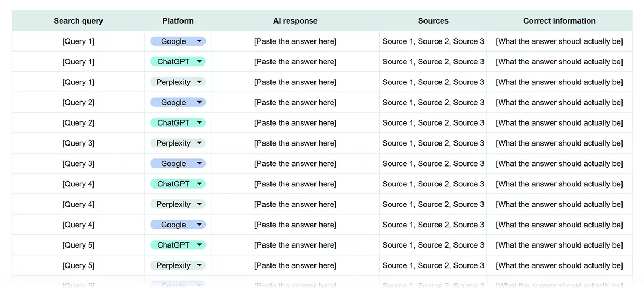644x289 pixels.
Task: Click "[Paste the answer here]" in Query 5 Perplexity row
Action: point(295,266)
